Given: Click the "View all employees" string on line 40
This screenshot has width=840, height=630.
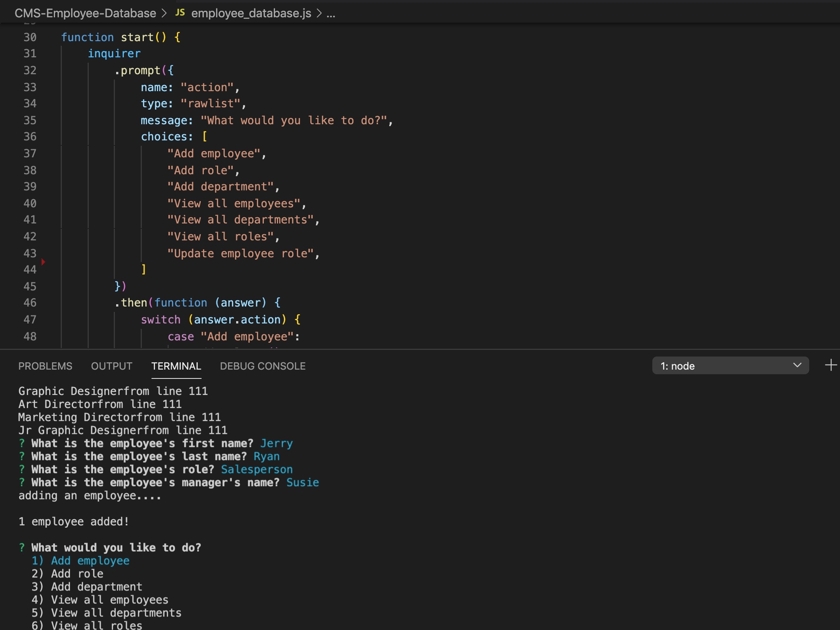Looking at the screenshot, I should coord(234,203).
